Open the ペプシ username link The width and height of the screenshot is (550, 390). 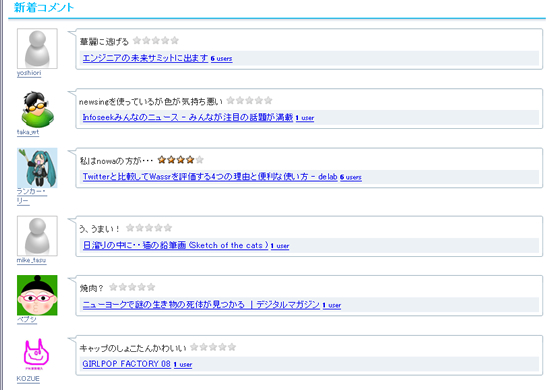point(27,320)
